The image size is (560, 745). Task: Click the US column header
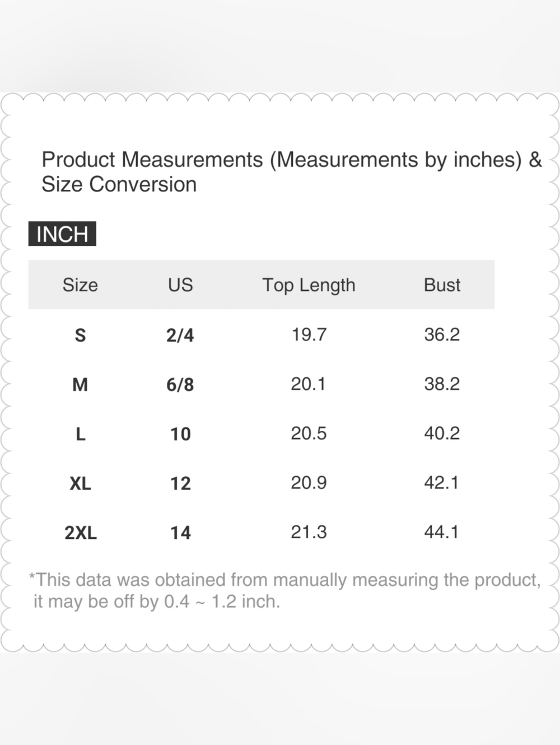[x=180, y=285]
